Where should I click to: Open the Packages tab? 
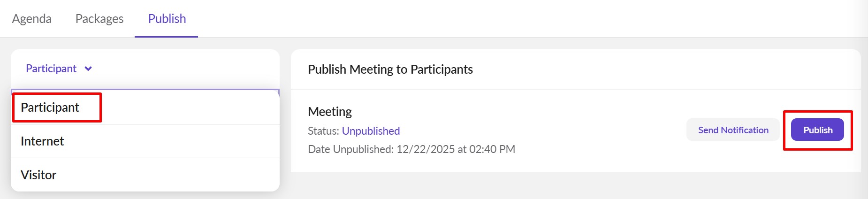click(x=99, y=19)
